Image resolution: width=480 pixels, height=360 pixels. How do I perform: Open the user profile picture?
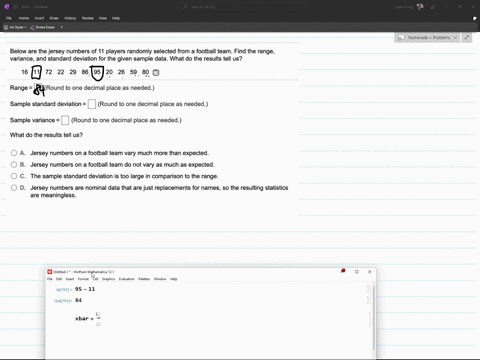click(420, 7)
